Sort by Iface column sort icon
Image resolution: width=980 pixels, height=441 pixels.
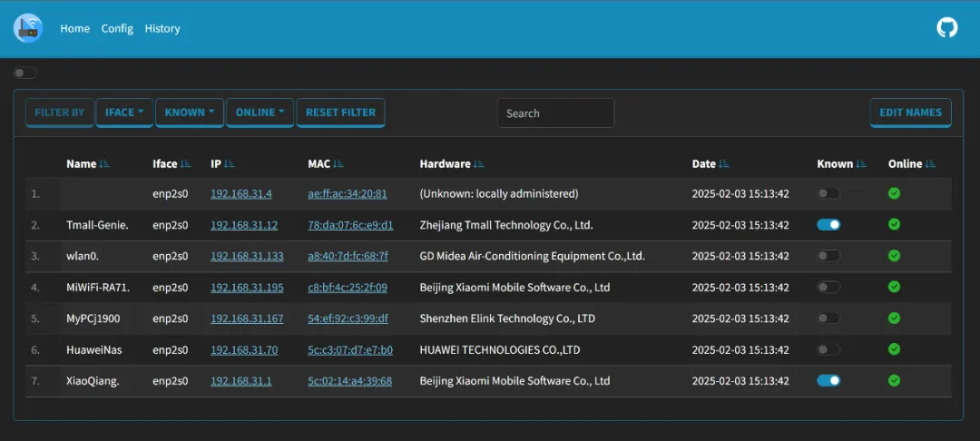point(186,164)
